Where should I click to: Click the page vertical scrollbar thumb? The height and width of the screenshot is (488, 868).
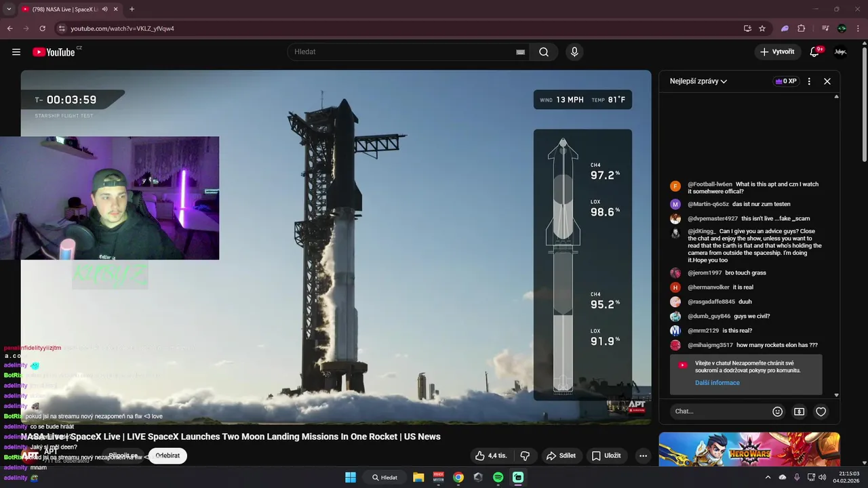coord(864,104)
